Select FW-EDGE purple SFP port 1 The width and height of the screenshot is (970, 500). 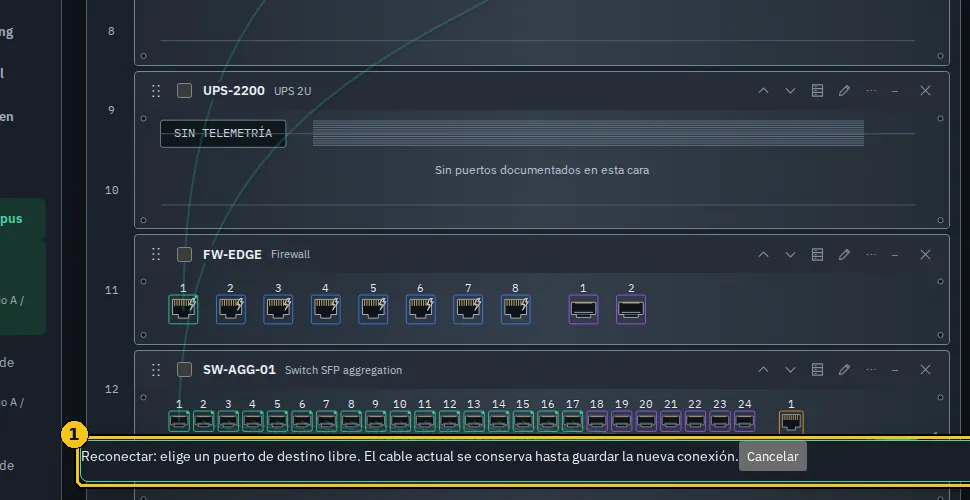[x=583, y=309]
